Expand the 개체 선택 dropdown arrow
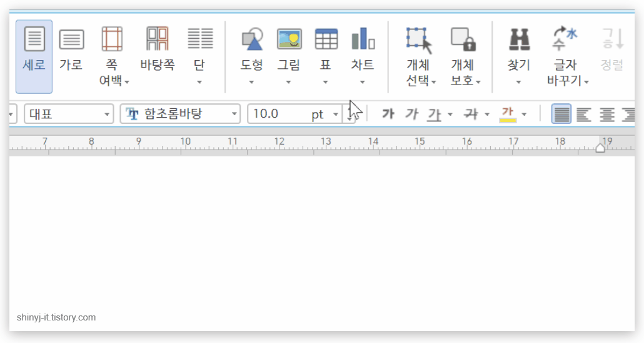Viewport: 644px width, 343px height. pyautogui.click(x=434, y=82)
